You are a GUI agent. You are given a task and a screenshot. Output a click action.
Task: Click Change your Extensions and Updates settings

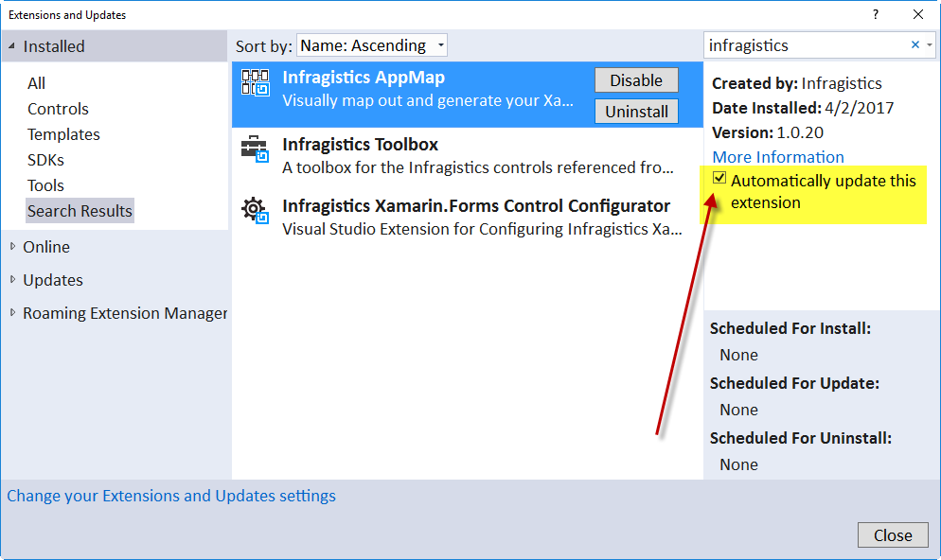click(x=171, y=495)
